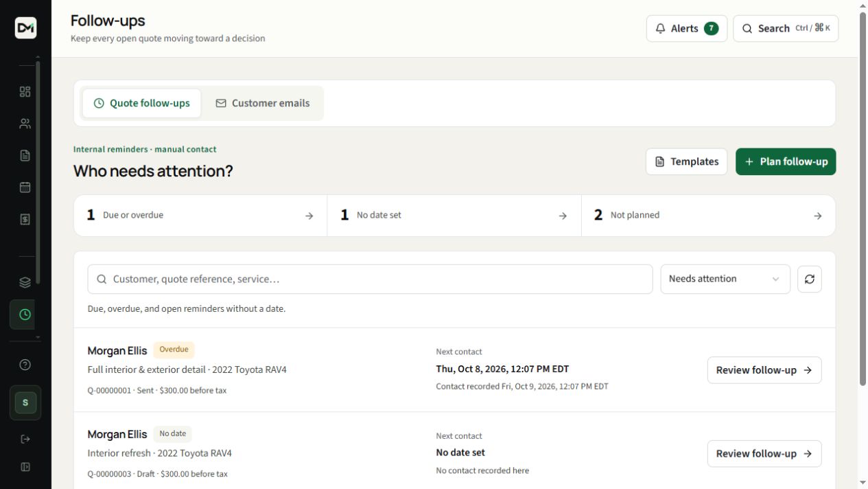Click Plan follow-up button
The image size is (868, 489).
pos(786,161)
